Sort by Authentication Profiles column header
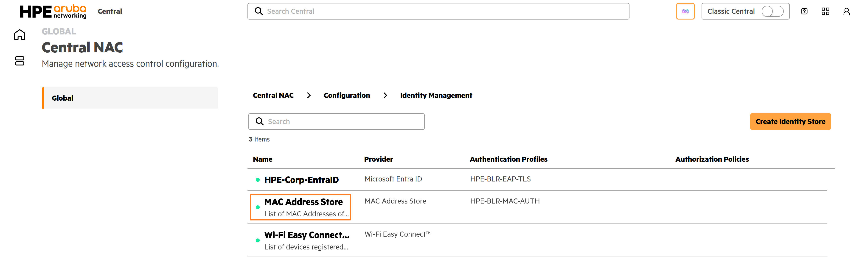 pos(508,159)
